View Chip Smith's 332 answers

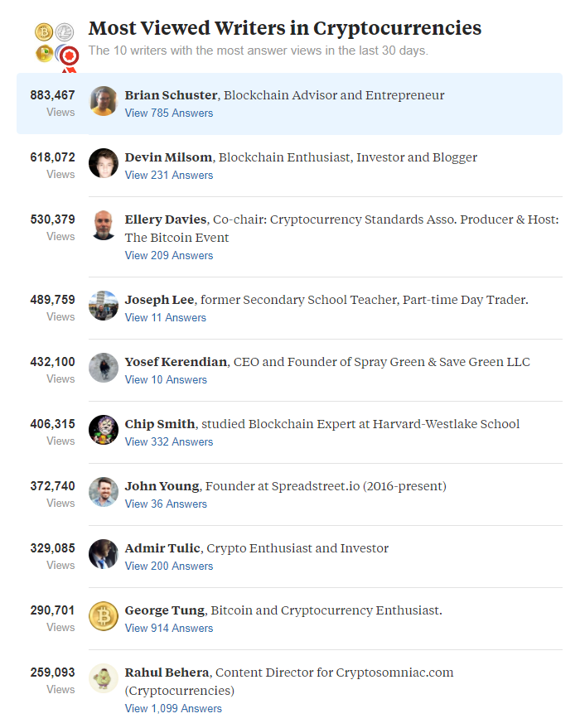click(169, 442)
